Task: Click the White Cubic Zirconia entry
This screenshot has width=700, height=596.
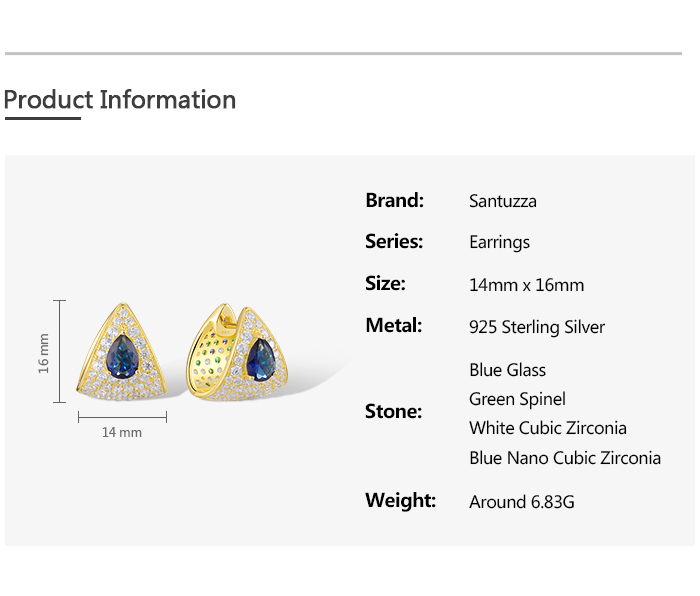Action: point(548,428)
